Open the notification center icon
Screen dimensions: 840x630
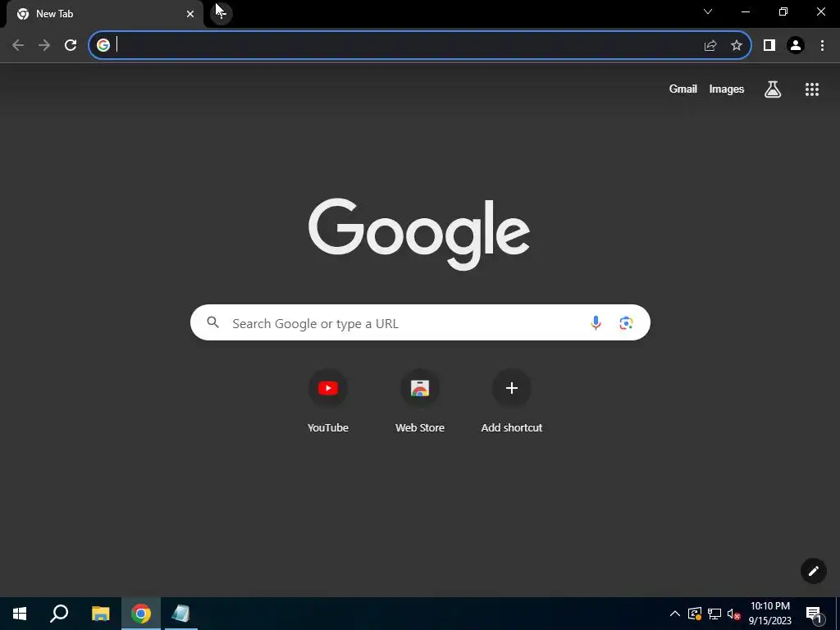click(x=813, y=614)
